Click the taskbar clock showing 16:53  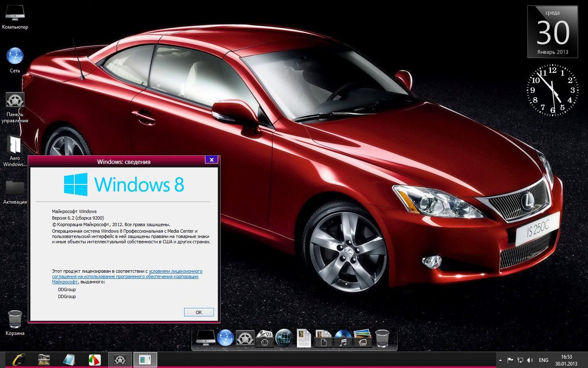tap(566, 360)
